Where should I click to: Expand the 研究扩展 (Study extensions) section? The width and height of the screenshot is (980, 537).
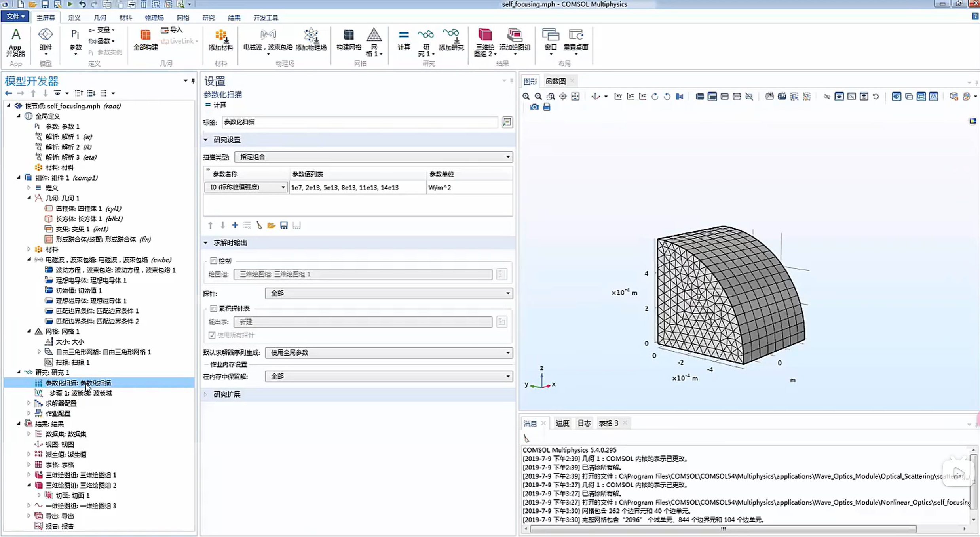point(226,394)
